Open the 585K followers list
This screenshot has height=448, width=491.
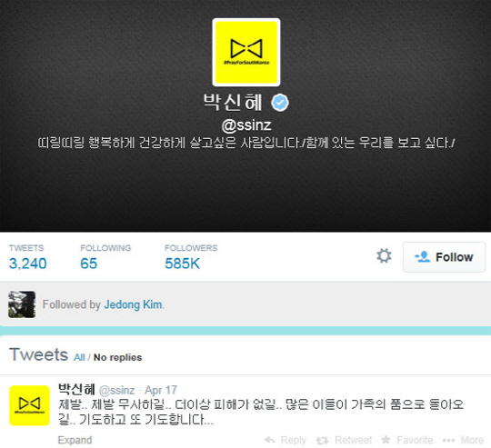[191, 257]
